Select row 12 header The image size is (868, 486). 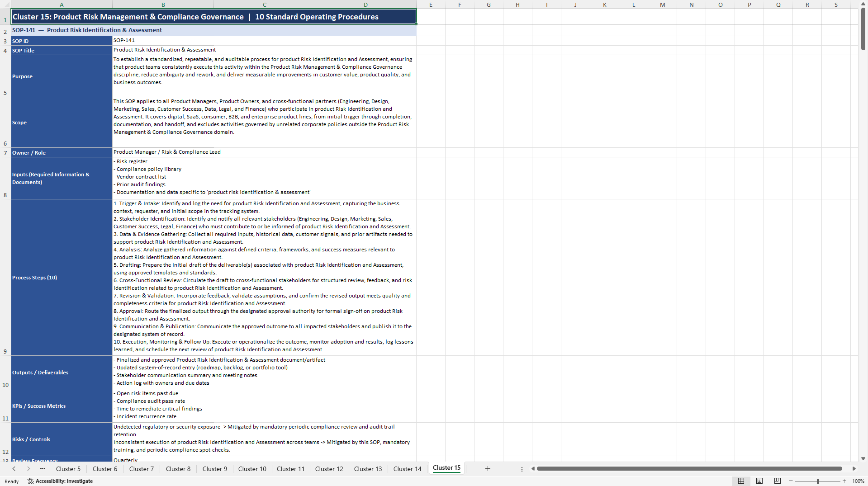5,439
